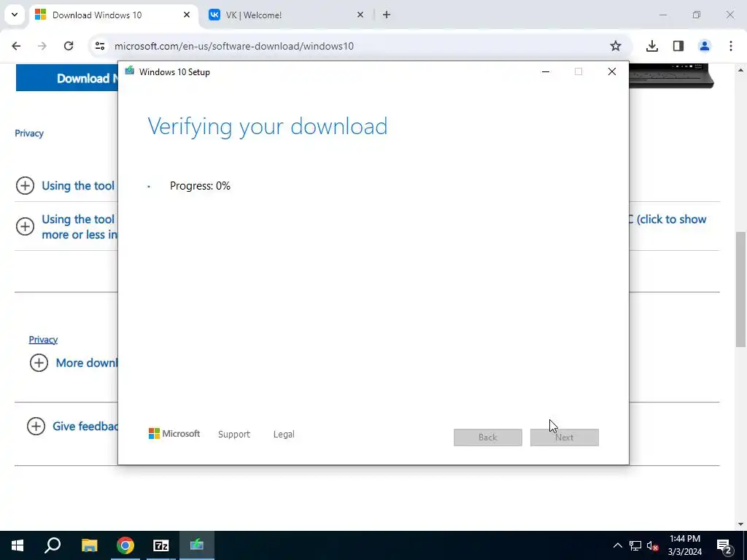
Task: Click Support link in Setup window
Action: point(234,435)
